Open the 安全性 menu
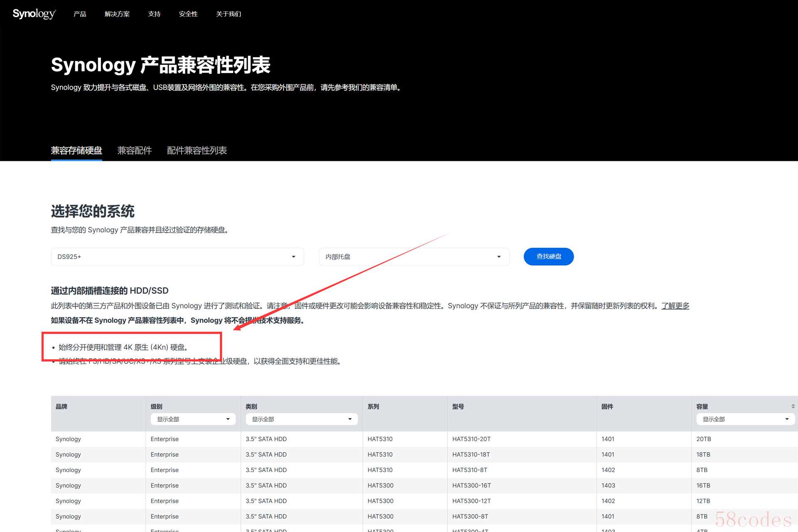Viewport: 798px width, 532px height. pos(188,14)
